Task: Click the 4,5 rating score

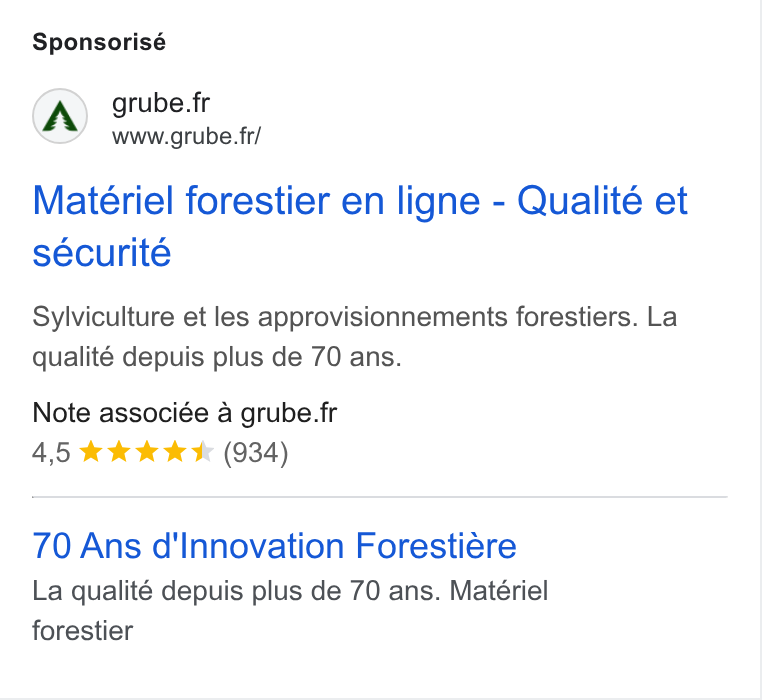Action: (52, 453)
